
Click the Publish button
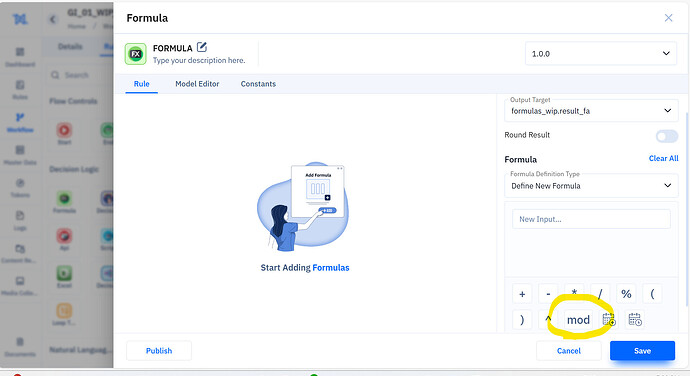[159, 350]
